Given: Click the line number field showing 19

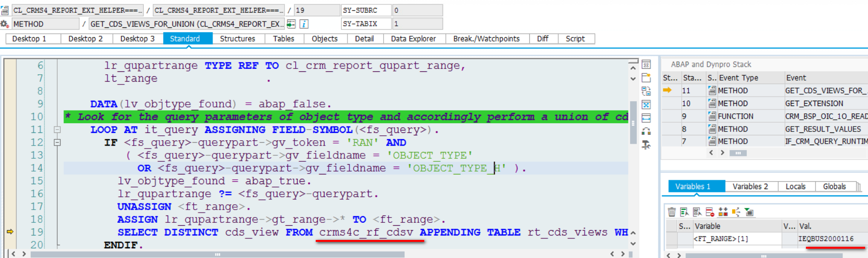Looking at the screenshot, I should 317,10.
